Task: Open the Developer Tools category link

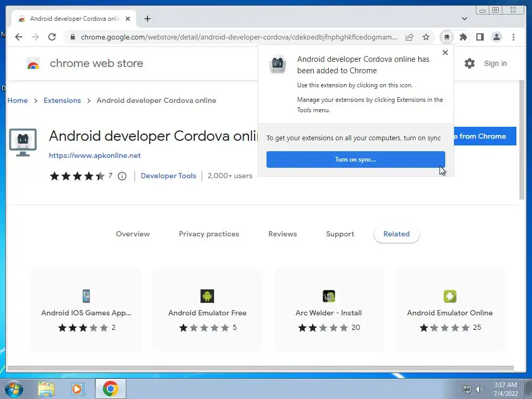Action: (168, 176)
